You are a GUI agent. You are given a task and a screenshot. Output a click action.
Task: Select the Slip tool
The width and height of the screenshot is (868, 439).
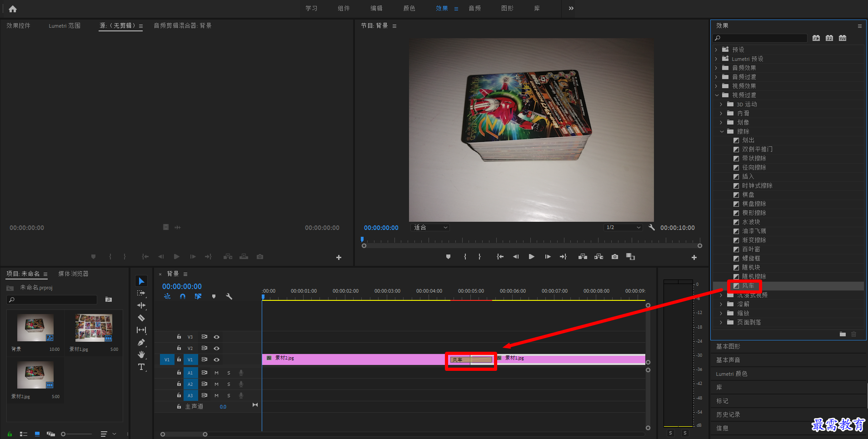coord(141,330)
